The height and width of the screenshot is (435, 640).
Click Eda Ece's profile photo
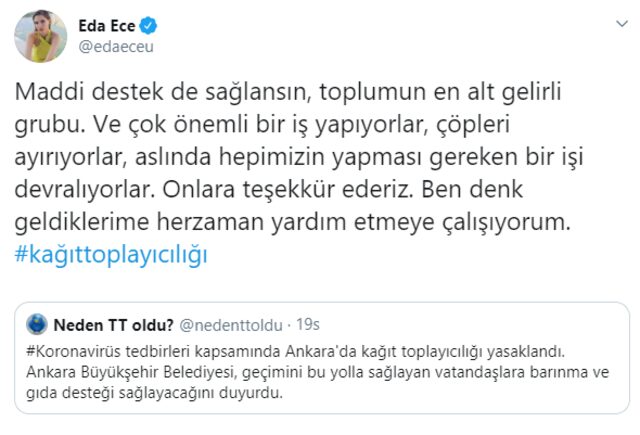tap(38, 36)
